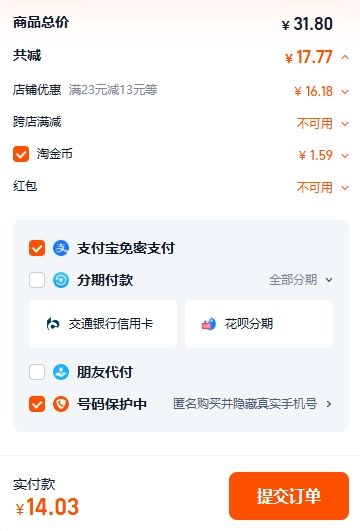The width and height of the screenshot is (360, 531).
Task: Uncheck the 淘金币 checkbox
Action: pos(21,154)
